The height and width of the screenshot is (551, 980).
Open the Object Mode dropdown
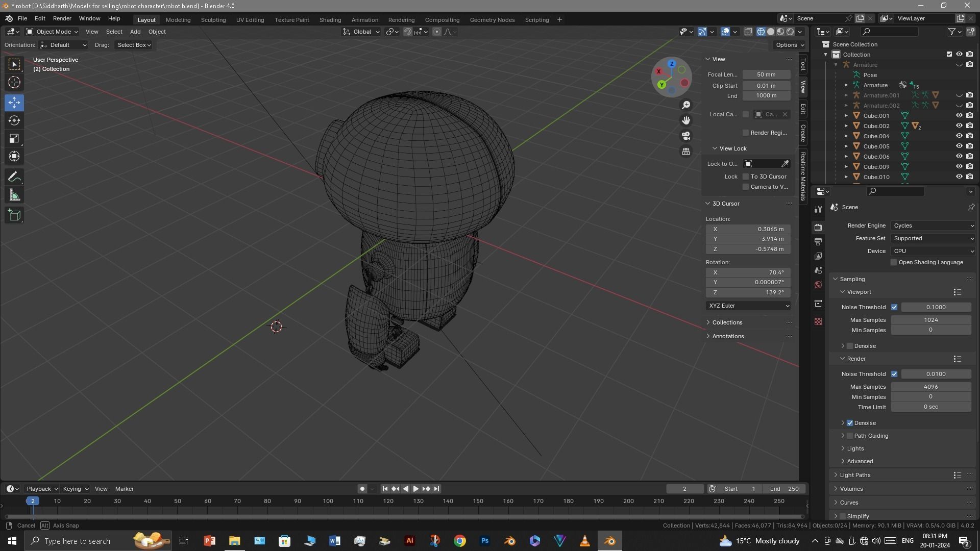point(52,32)
